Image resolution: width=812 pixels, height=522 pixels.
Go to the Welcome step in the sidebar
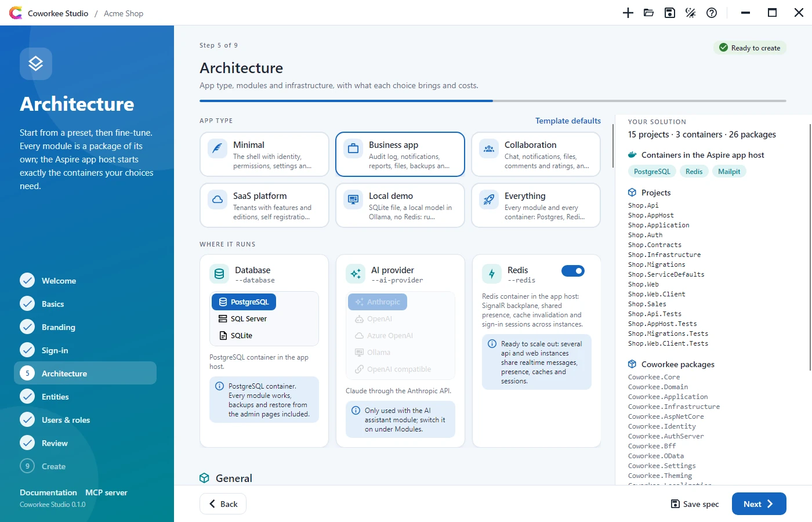[85, 281]
